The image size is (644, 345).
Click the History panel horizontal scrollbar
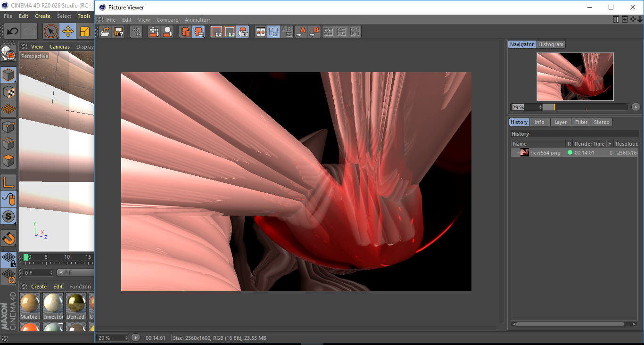[x=574, y=324]
